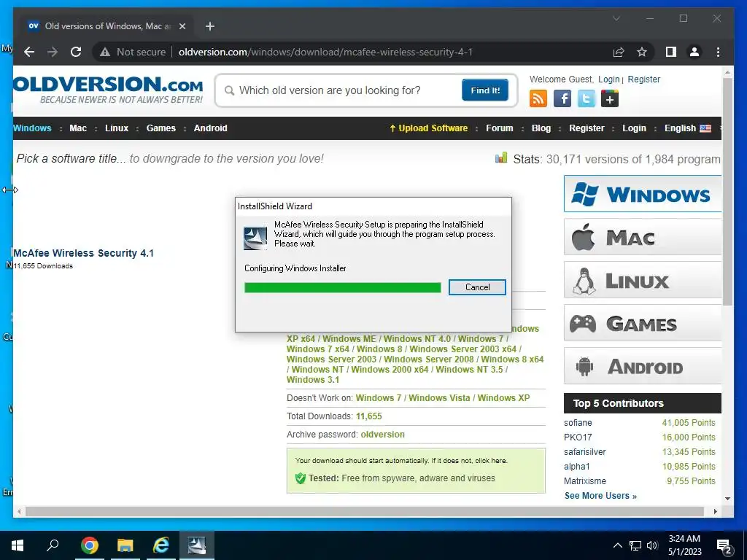Show hidden tray icons chevron
Image resolution: width=747 pixels, height=560 pixels.
[x=617, y=545]
